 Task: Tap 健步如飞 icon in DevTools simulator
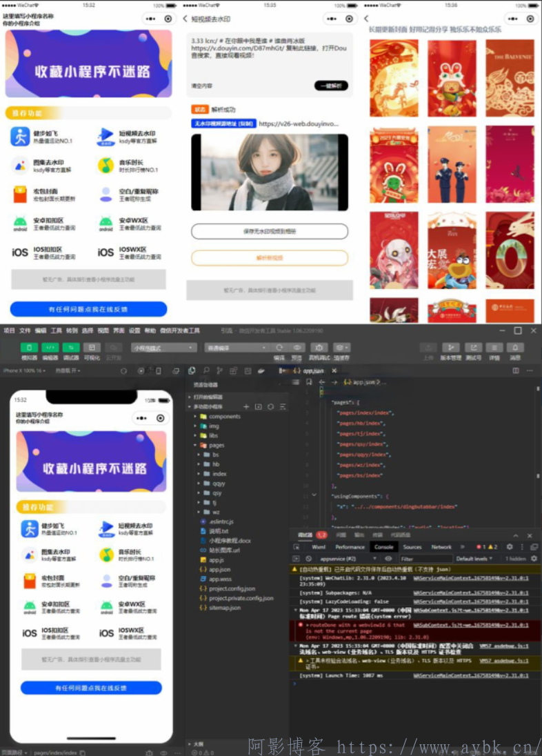coord(30,529)
